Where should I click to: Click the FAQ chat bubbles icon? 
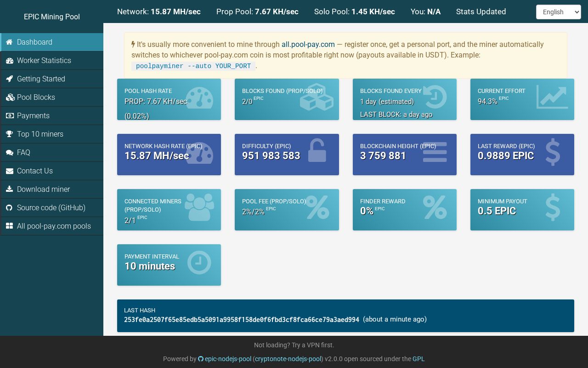pyautogui.click(x=9, y=153)
